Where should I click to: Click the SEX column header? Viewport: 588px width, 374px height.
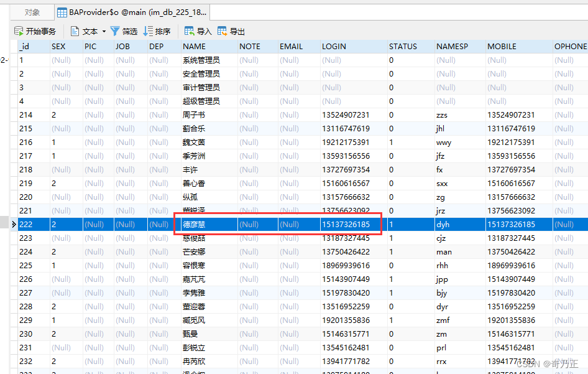tap(67, 47)
